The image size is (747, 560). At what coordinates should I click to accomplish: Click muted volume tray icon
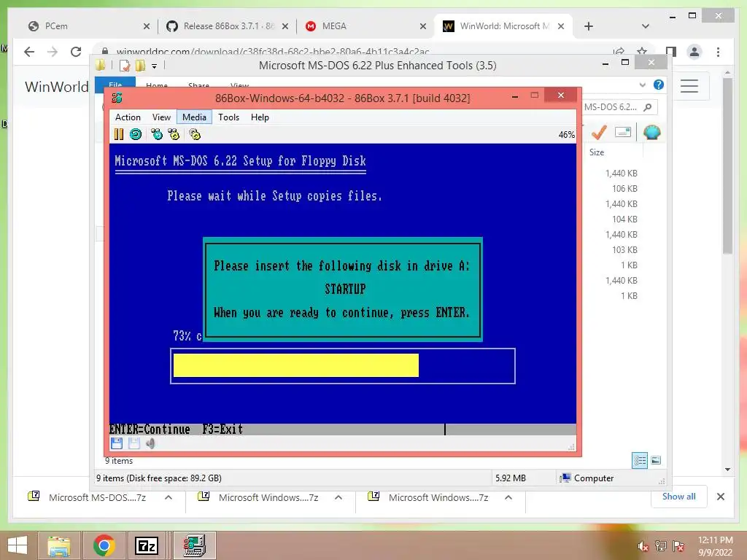643,546
